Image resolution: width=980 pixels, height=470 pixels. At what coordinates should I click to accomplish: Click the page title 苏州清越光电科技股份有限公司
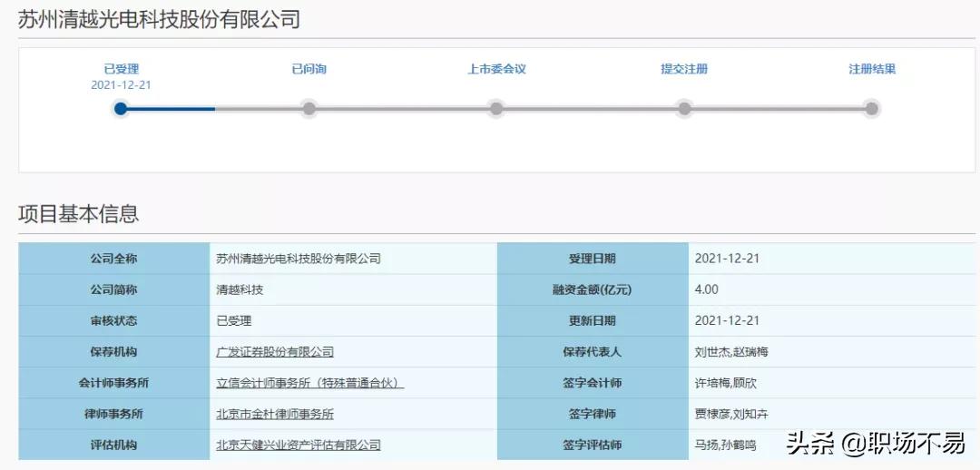(x=159, y=19)
